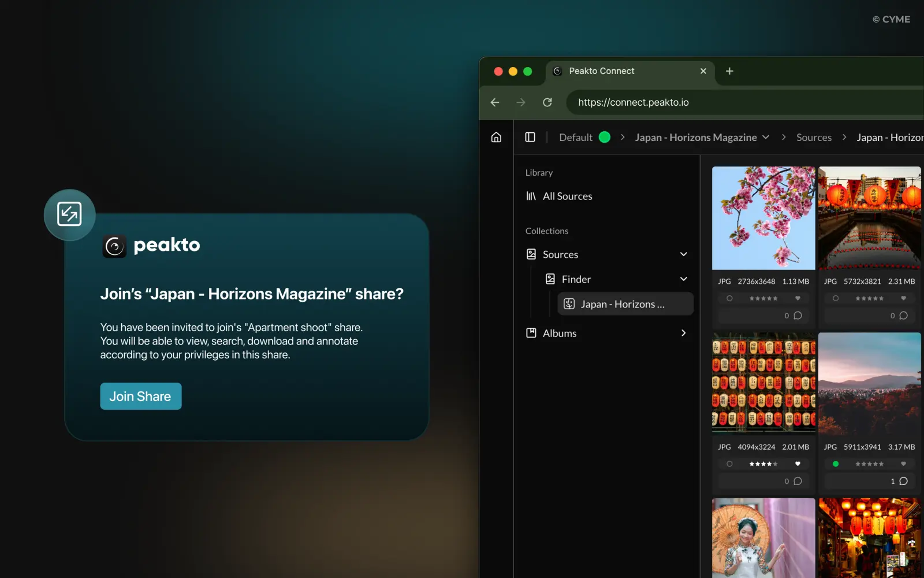Open a new browser tab

point(729,71)
